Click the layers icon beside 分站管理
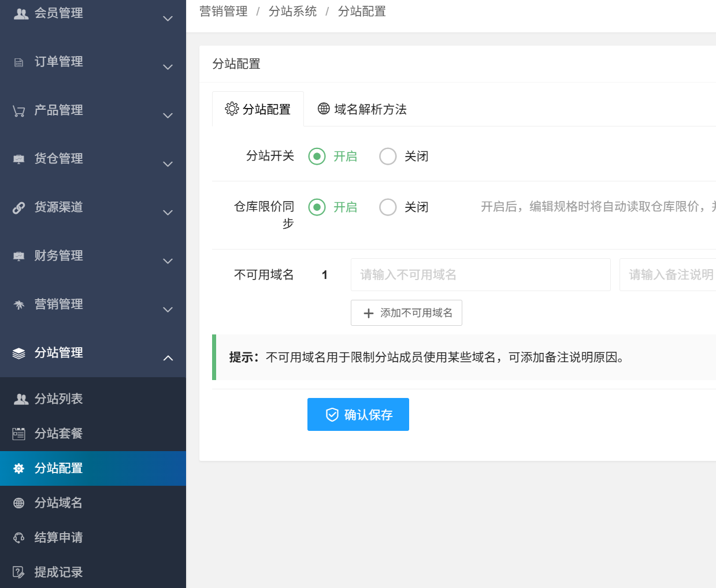 pyautogui.click(x=19, y=353)
